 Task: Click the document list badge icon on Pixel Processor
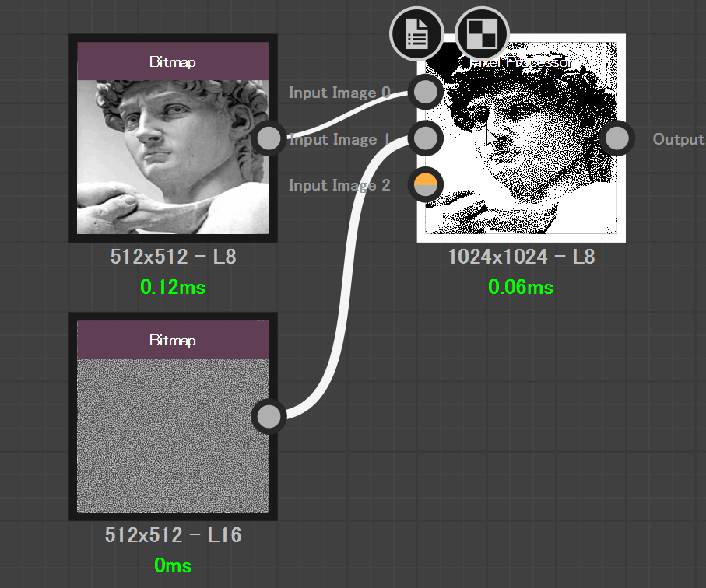tap(417, 33)
